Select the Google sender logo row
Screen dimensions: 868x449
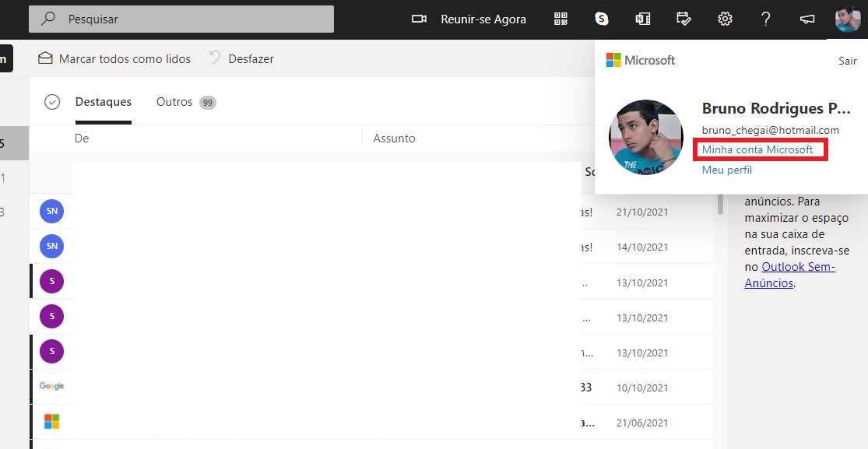tap(51, 386)
